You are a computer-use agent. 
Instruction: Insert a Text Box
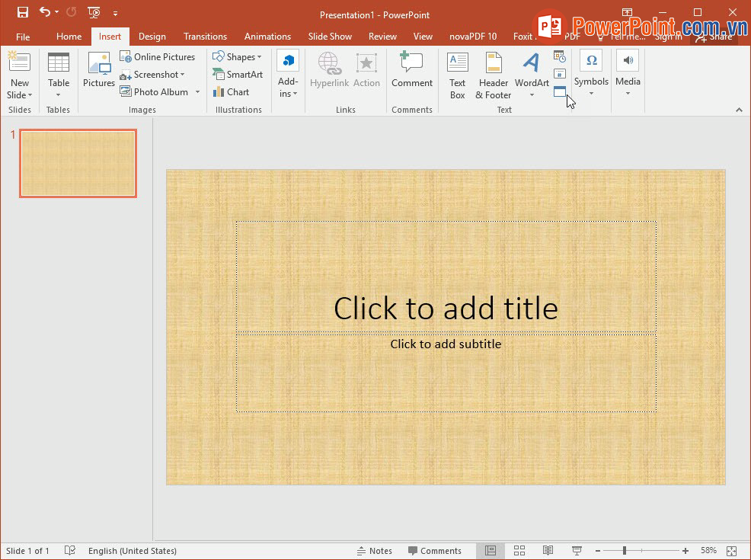457,75
